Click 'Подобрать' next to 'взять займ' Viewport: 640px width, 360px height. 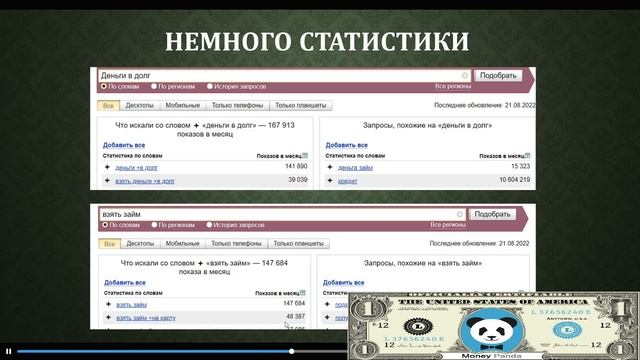tap(492, 214)
